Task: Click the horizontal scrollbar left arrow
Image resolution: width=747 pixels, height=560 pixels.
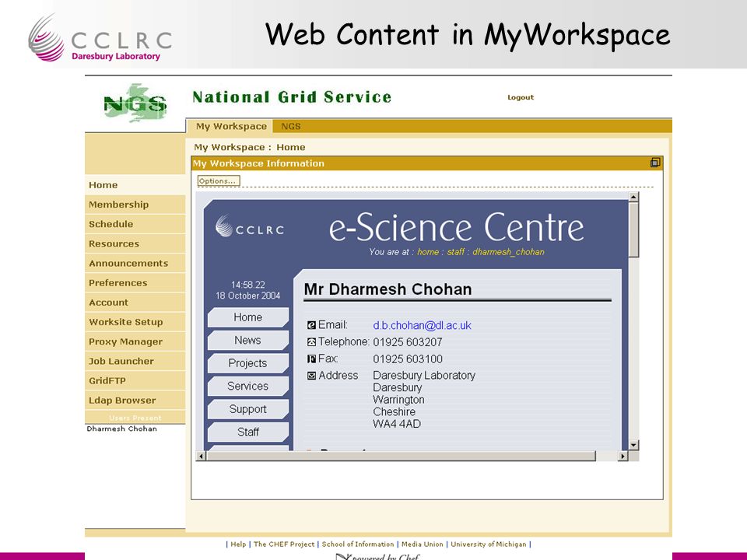Action: click(201, 457)
